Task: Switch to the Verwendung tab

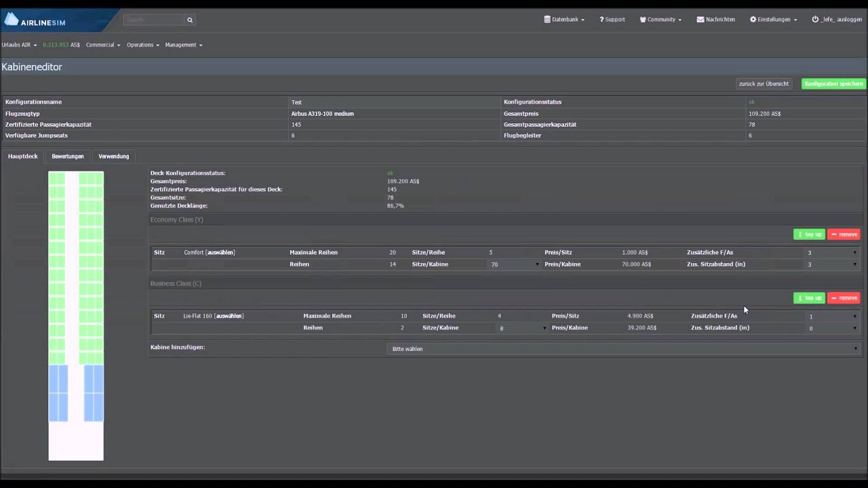Action: [113, 156]
